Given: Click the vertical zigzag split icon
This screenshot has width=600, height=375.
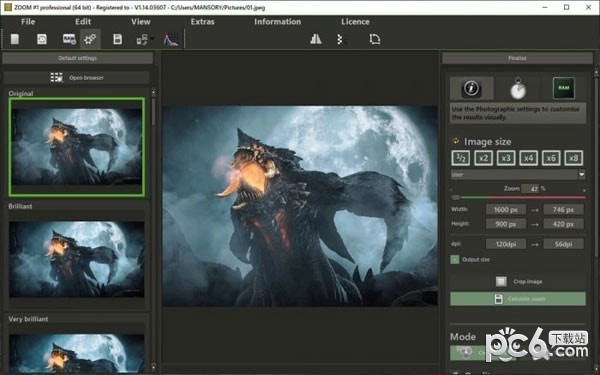Looking at the screenshot, I should pyautogui.click(x=340, y=39).
